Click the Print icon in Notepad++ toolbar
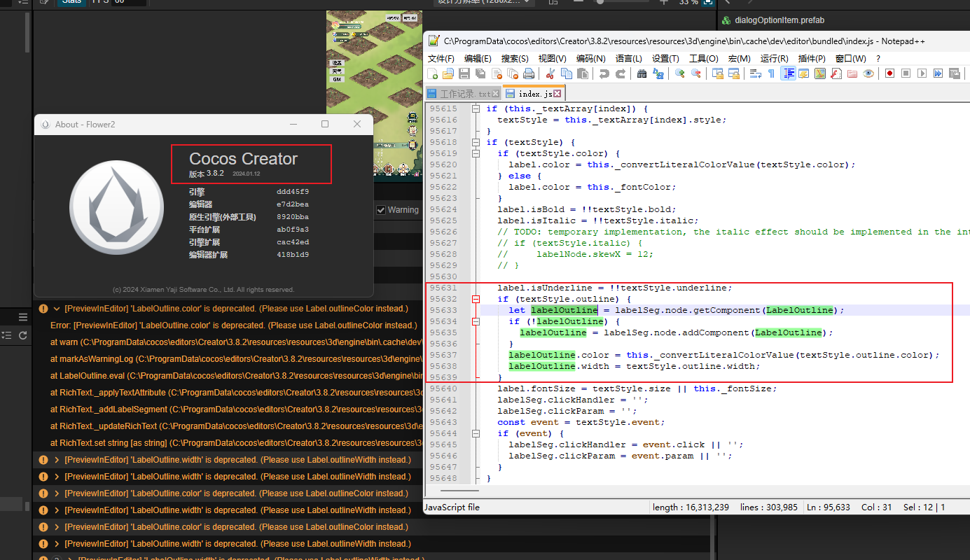970x560 pixels. coord(529,73)
